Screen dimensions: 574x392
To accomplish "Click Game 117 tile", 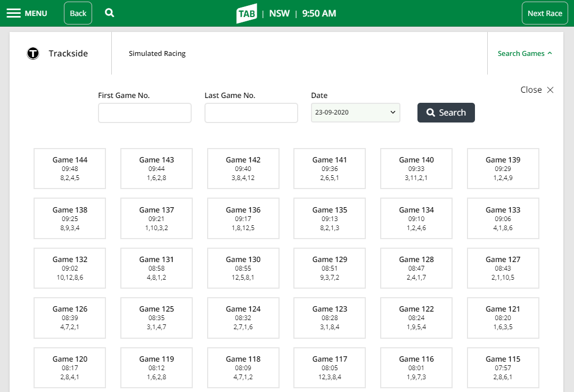I will 330,368.
